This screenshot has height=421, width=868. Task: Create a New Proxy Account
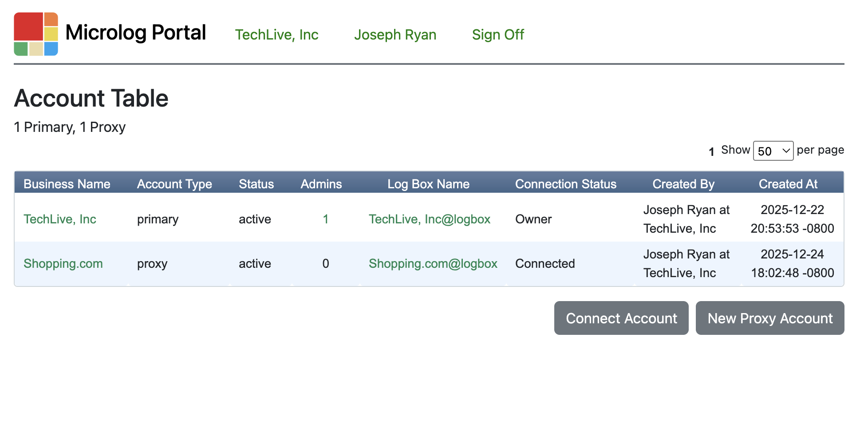(769, 318)
